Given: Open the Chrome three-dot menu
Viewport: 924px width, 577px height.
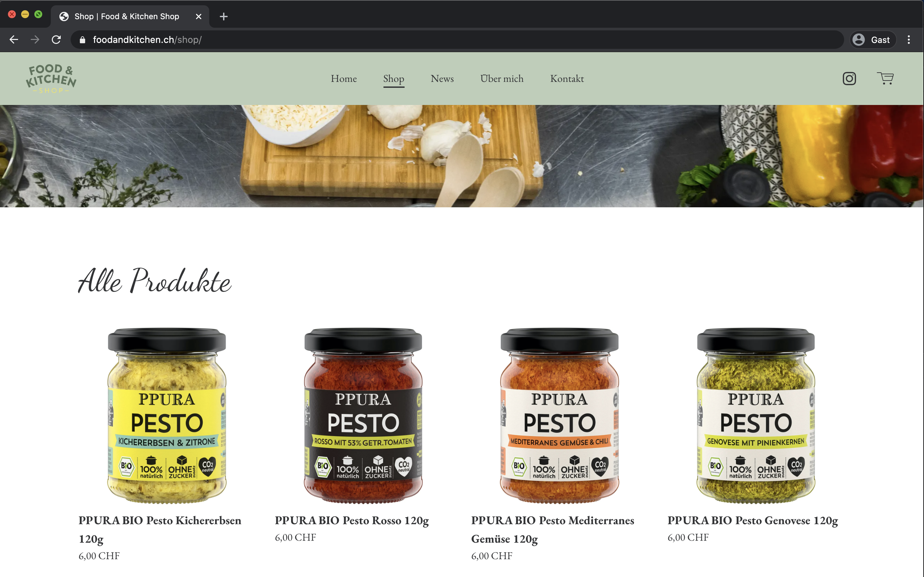Looking at the screenshot, I should (x=909, y=40).
